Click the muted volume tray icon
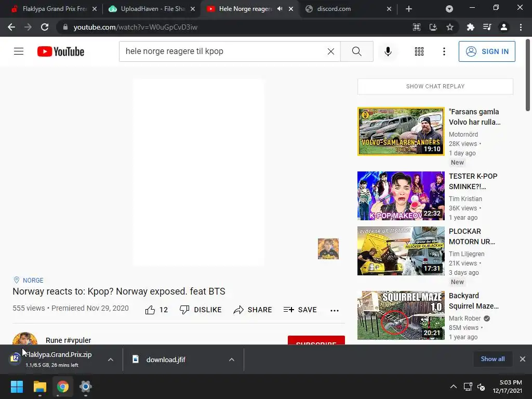 coord(481,387)
